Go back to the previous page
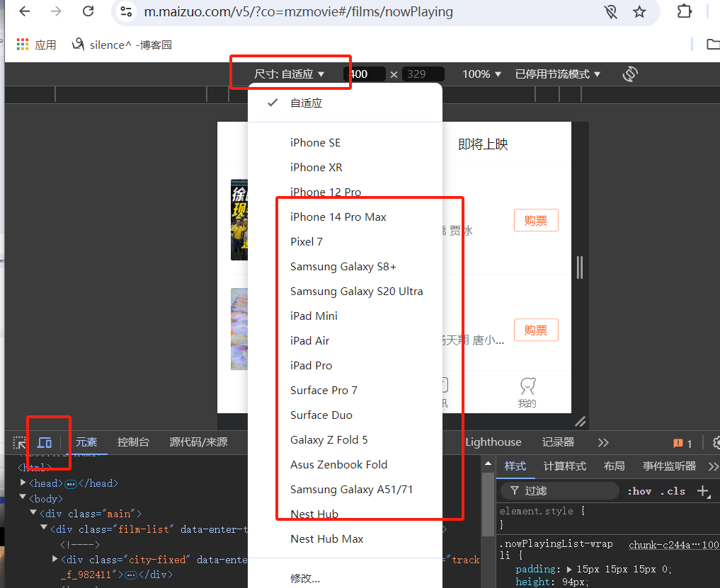 tap(24, 11)
